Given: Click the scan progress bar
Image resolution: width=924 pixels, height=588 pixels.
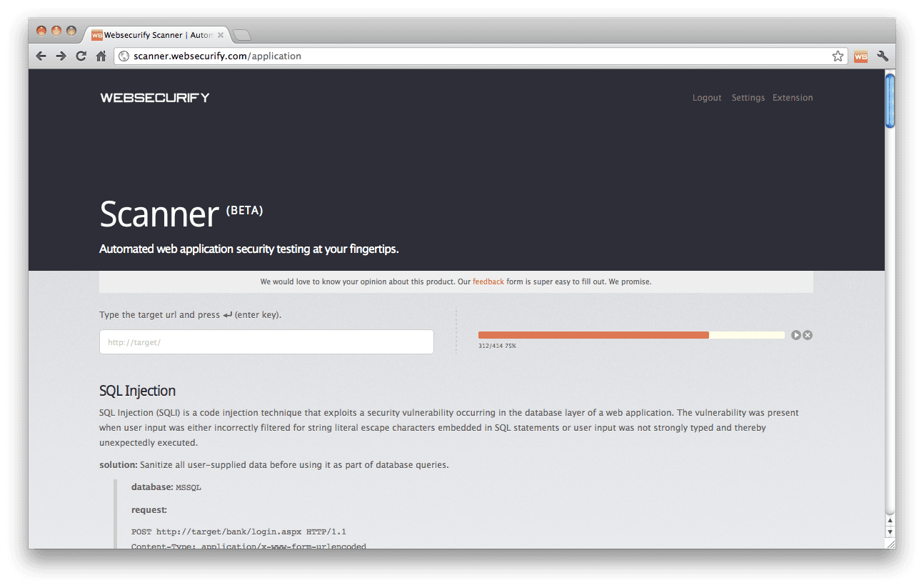Looking at the screenshot, I should 631,335.
